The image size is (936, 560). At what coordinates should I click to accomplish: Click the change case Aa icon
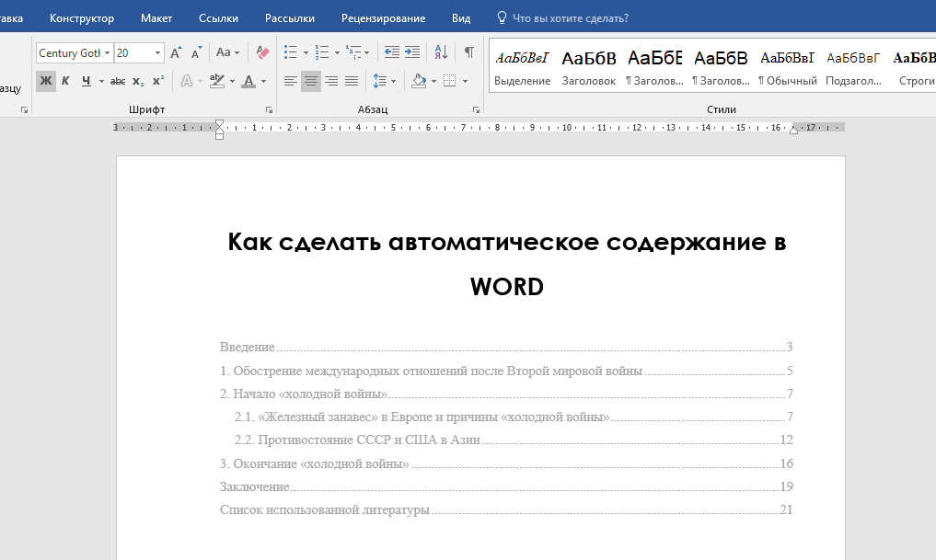coord(224,52)
